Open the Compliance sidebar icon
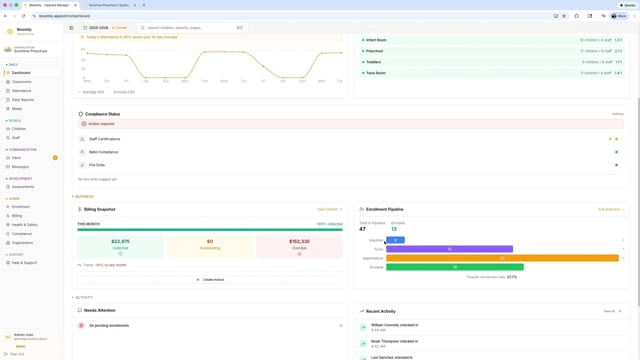The width and height of the screenshot is (640, 360). coord(8,233)
